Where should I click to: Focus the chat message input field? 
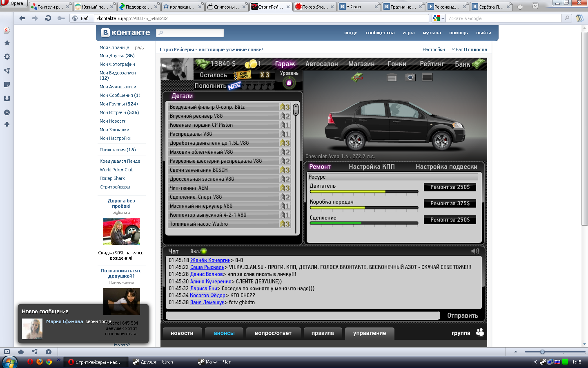[x=303, y=316]
